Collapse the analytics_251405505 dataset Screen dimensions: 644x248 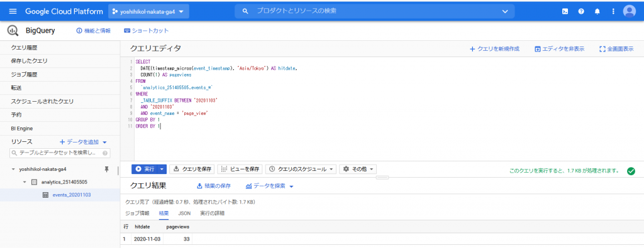tap(25, 182)
